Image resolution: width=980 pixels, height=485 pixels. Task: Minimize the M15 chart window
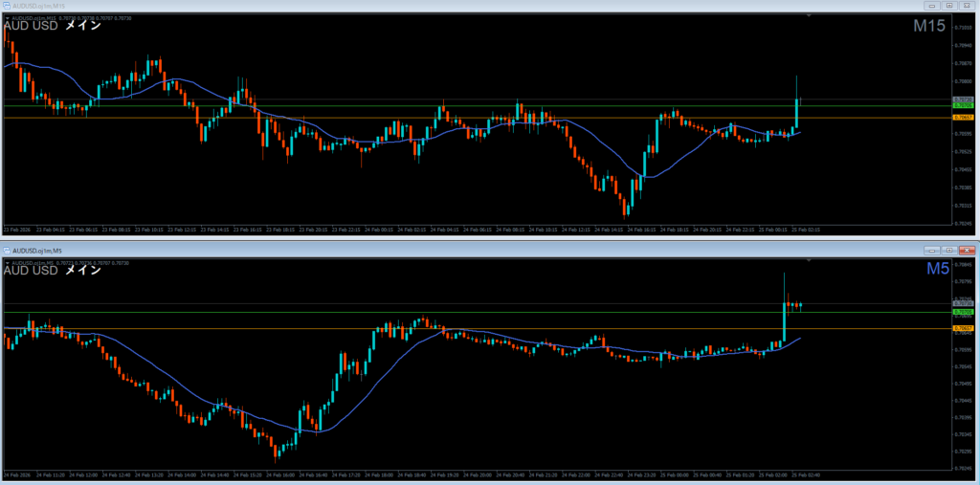[x=932, y=5]
